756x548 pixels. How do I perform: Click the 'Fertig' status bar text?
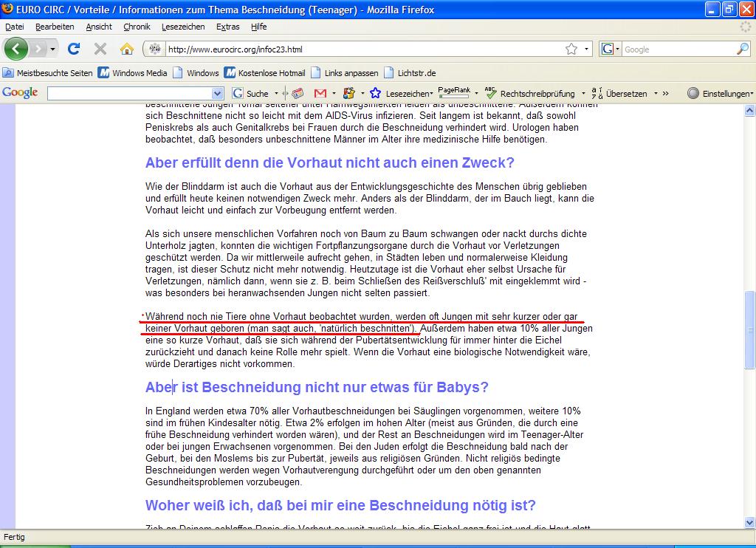tap(14, 537)
